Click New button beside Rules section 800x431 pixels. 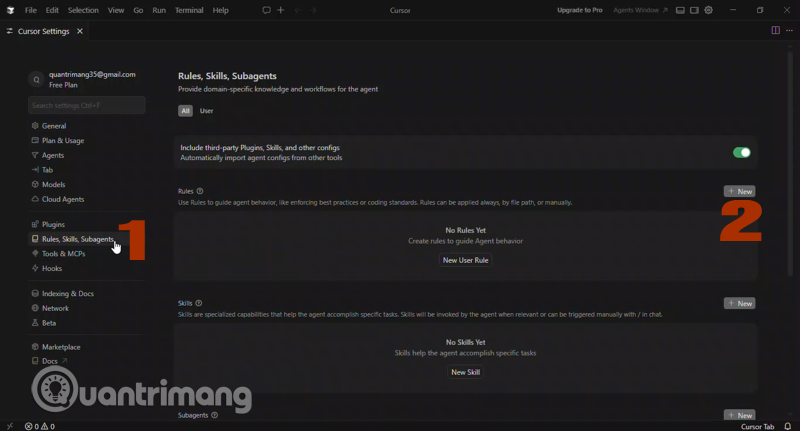(740, 191)
